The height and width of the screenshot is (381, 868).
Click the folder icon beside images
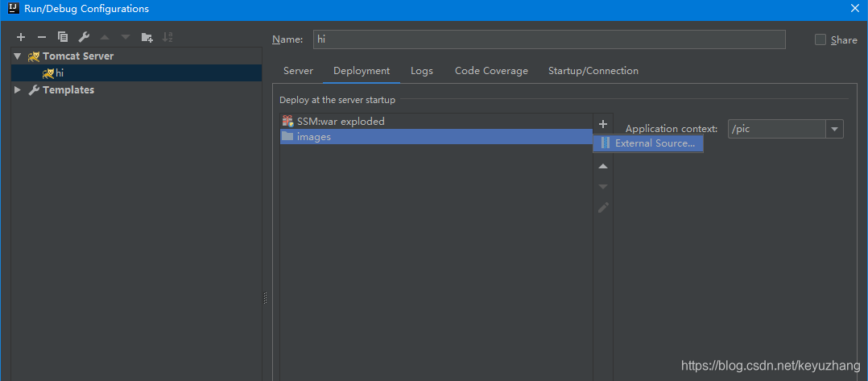[287, 136]
